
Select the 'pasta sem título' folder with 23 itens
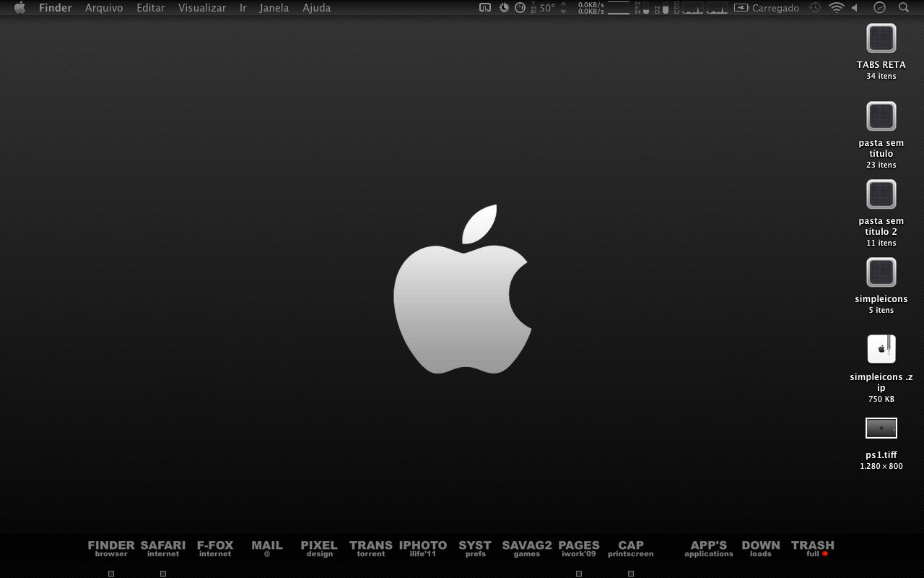pyautogui.click(x=881, y=116)
